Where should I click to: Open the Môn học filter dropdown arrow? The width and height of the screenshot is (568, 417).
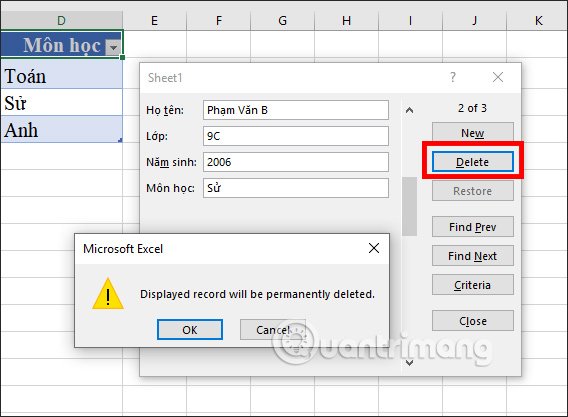(113, 47)
